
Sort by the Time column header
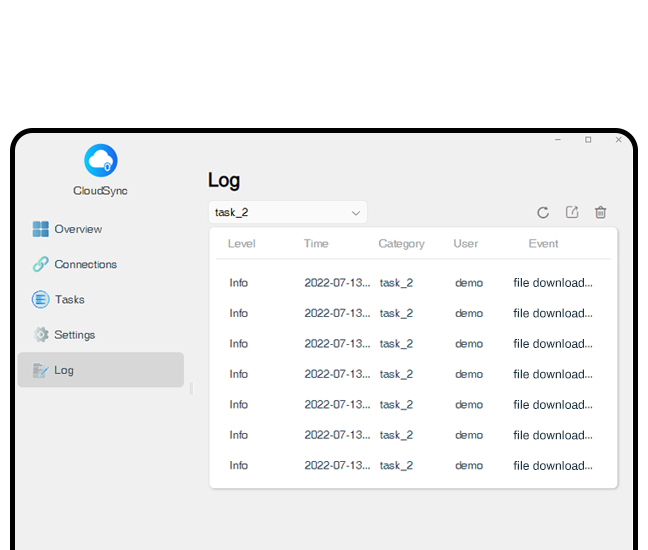click(x=316, y=244)
